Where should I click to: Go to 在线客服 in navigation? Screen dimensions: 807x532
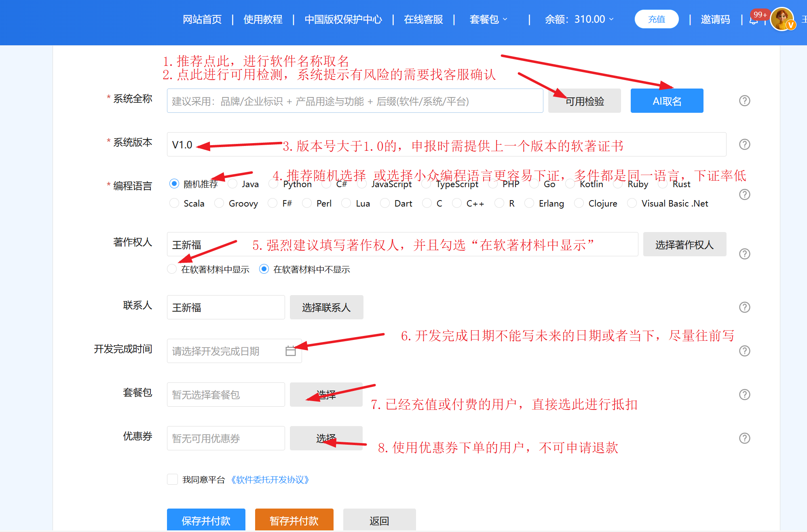coord(423,19)
